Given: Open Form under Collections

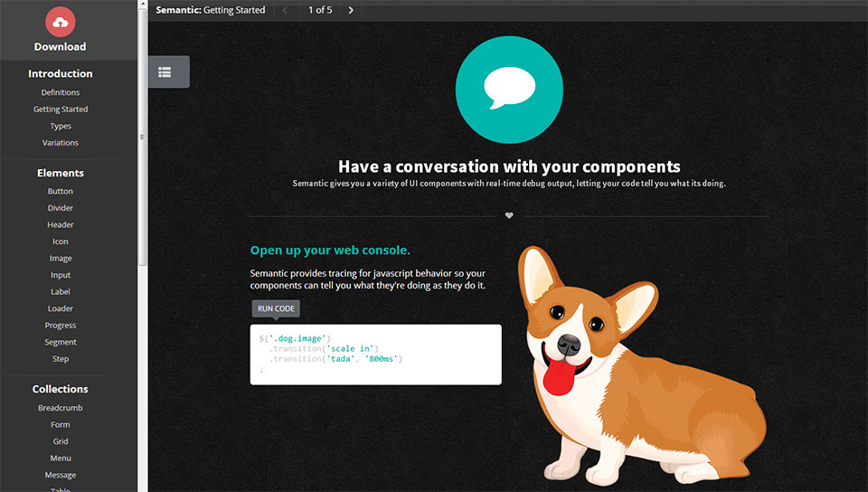Looking at the screenshot, I should coord(61,424).
